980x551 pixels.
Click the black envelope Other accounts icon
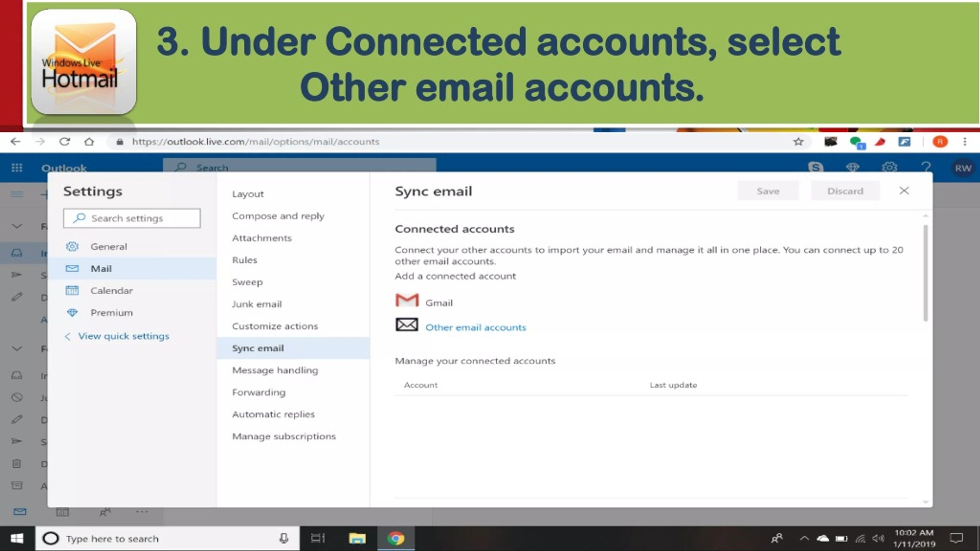click(407, 325)
